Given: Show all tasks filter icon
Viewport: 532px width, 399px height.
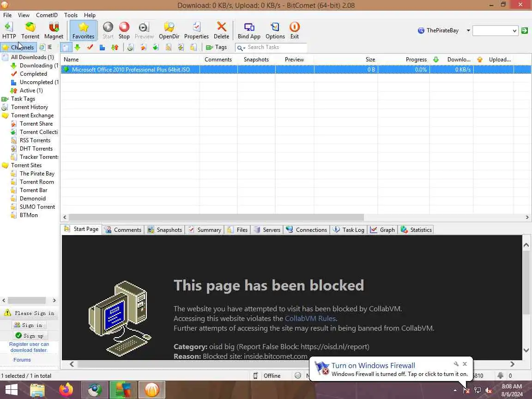Looking at the screenshot, I should tap(66, 47).
